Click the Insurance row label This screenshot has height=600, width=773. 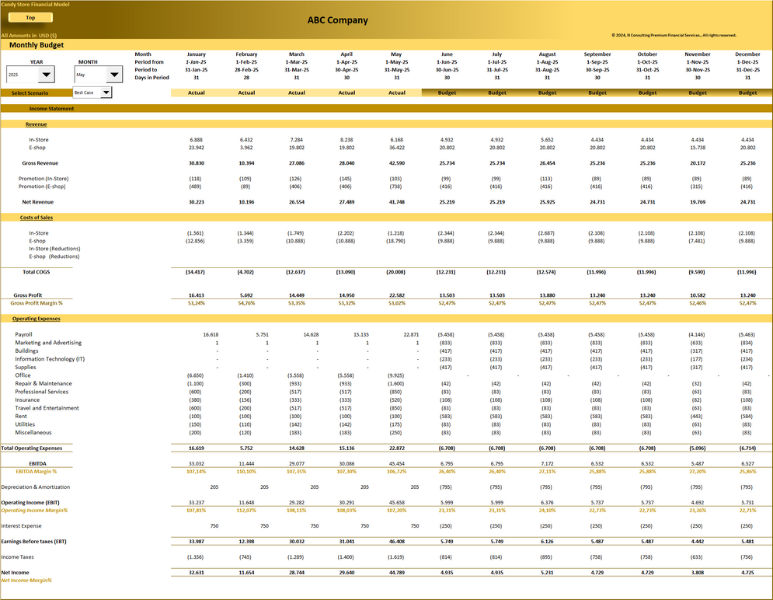pos(27,400)
